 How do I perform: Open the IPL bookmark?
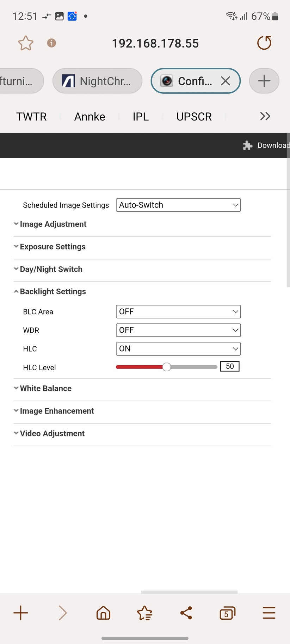[141, 116]
